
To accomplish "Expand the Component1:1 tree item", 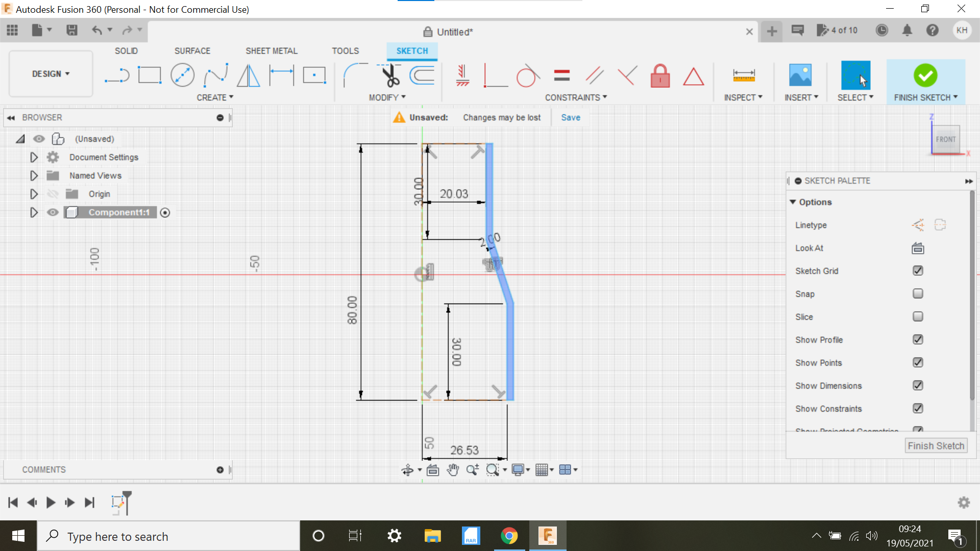I will click(34, 212).
